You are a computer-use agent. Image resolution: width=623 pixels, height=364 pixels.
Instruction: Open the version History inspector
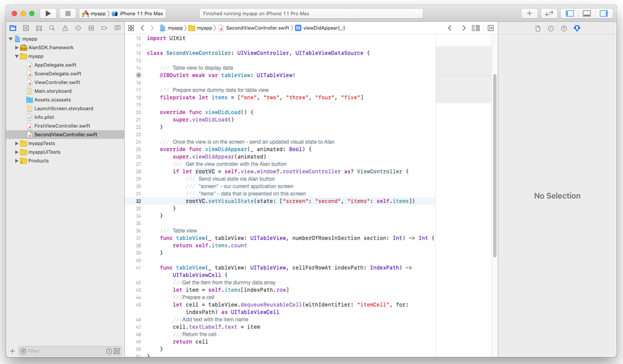pyautogui.click(x=551, y=27)
